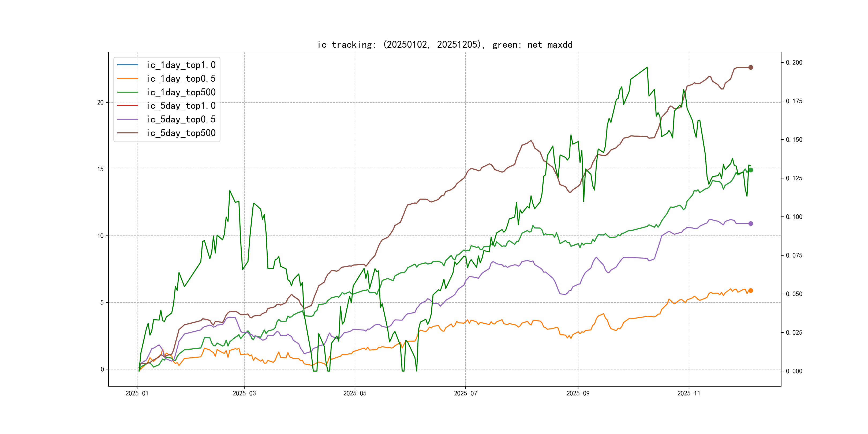Click the ic_1day_top1.0 legend line swatch
This screenshot has height=434, width=868.
(x=127, y=65)
